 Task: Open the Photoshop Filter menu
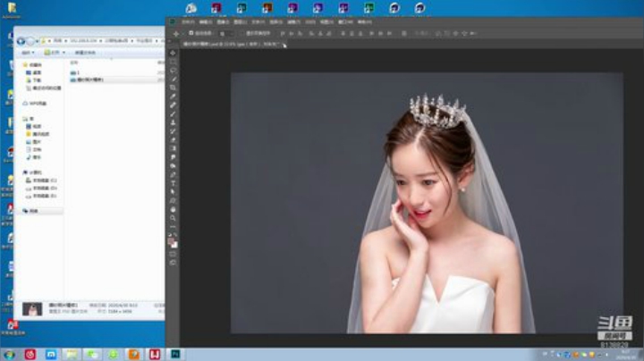pos(293,21)
